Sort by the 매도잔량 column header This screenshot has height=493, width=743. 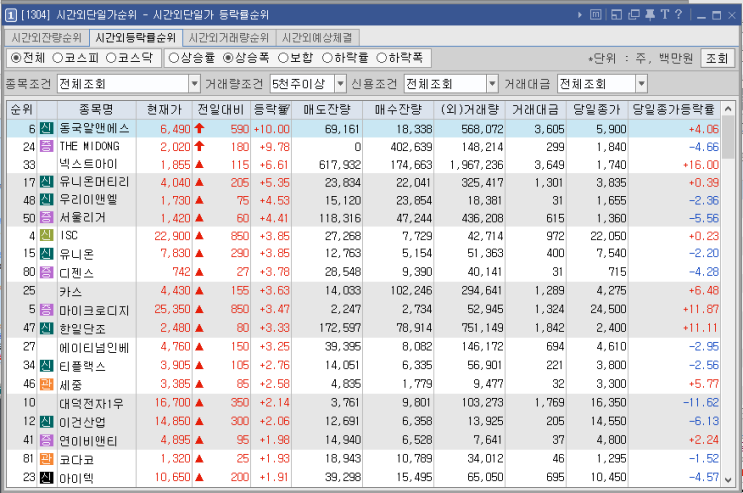pos(327,110)
